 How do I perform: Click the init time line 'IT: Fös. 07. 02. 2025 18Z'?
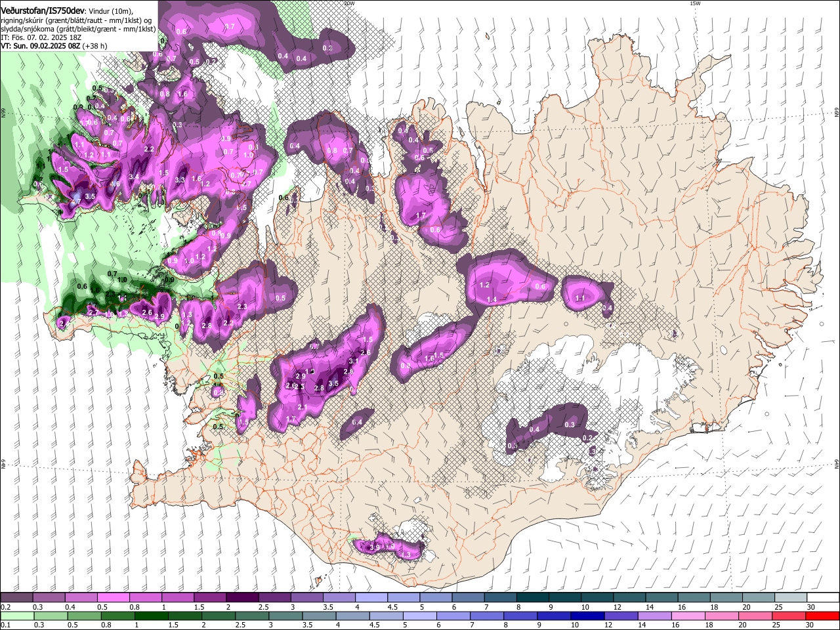click(41, 38)
